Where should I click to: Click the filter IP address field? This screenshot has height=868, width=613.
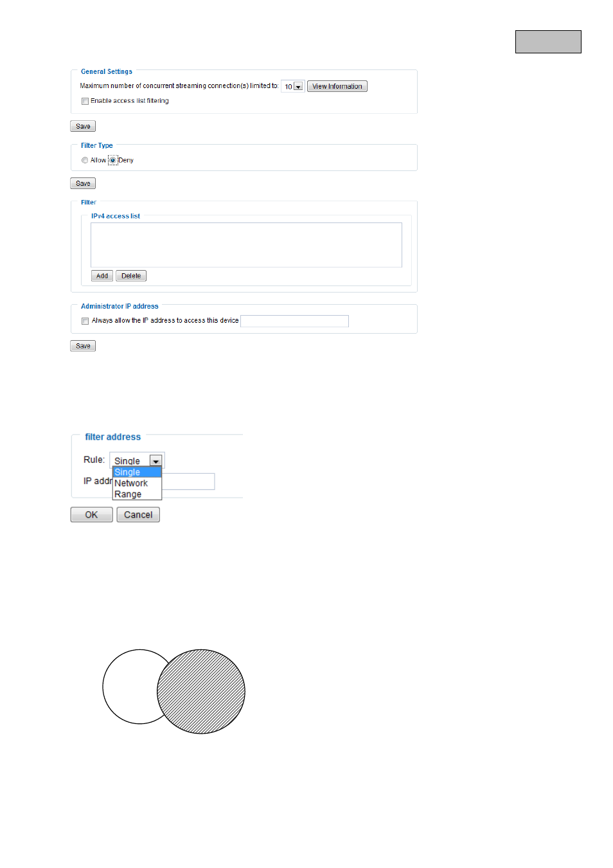pos(188,482)
